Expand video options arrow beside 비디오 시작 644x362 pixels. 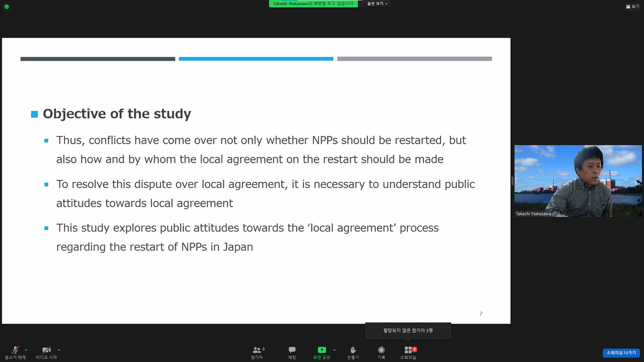[x=59, y=350]
